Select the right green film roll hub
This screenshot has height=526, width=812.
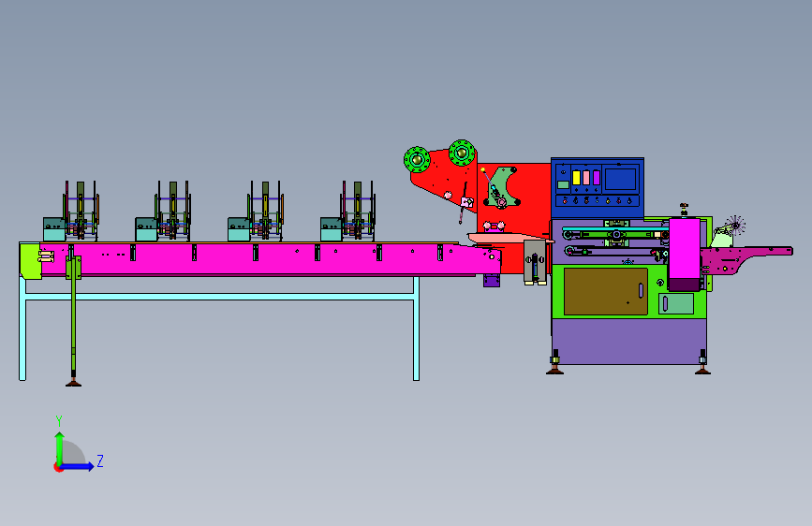coord(462,153)
